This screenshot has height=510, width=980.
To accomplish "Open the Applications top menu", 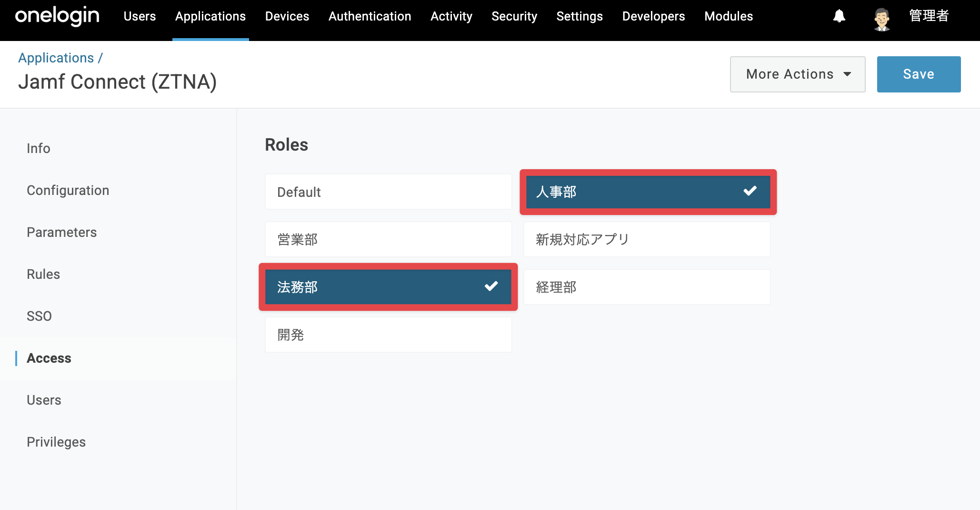I will [x=210, y=16].
